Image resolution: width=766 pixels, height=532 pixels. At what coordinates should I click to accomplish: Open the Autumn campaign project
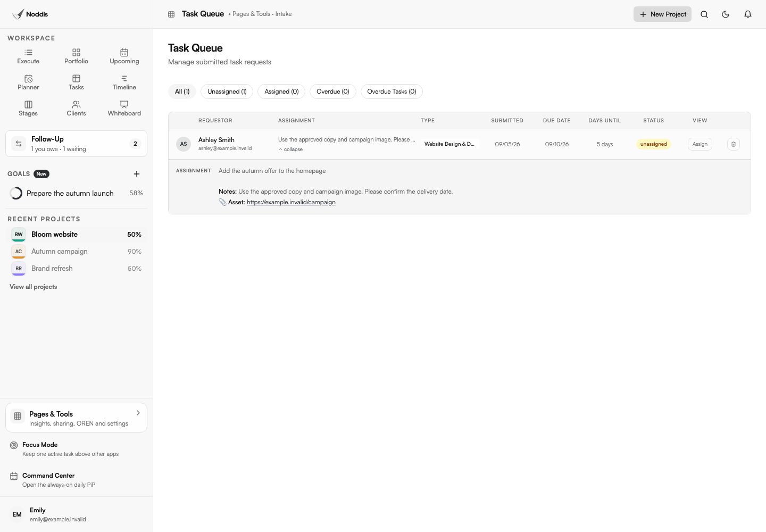[76, 252]
